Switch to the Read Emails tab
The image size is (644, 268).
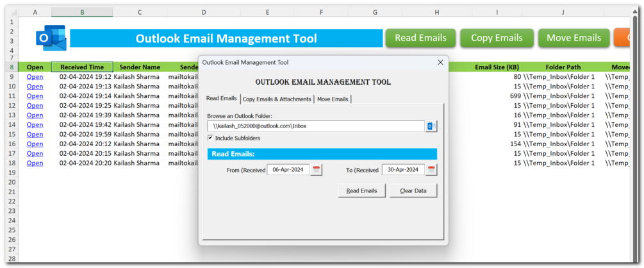(221, 99)
